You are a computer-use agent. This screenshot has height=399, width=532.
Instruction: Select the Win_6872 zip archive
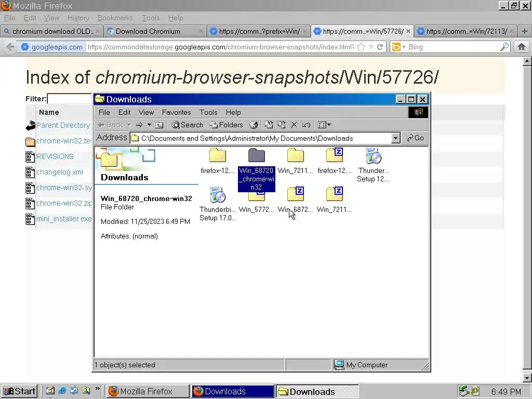pos(295,194)
